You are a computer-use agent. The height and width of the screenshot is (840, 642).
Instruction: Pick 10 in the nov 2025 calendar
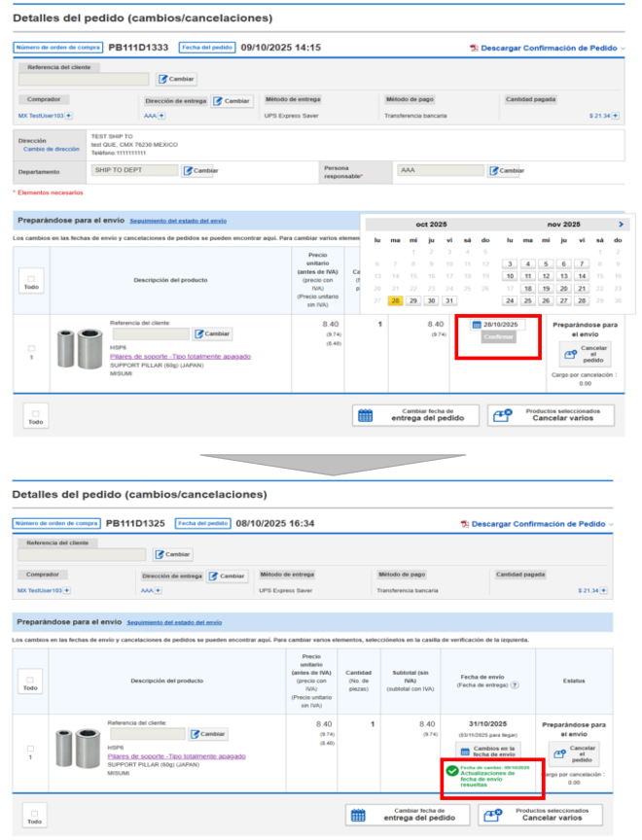click(510, 276)
